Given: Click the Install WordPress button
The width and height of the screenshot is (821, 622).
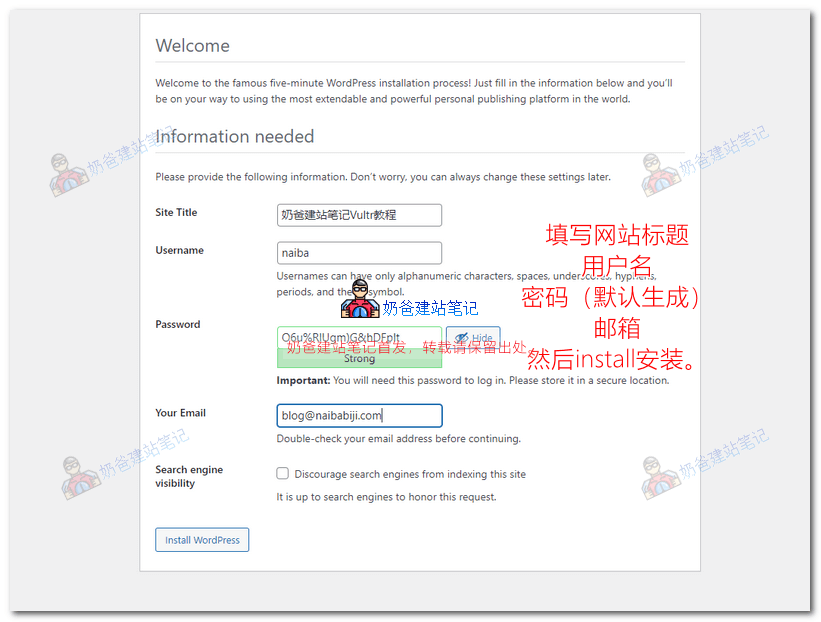Looking at the screenshot, I should (x=202, y=539).
